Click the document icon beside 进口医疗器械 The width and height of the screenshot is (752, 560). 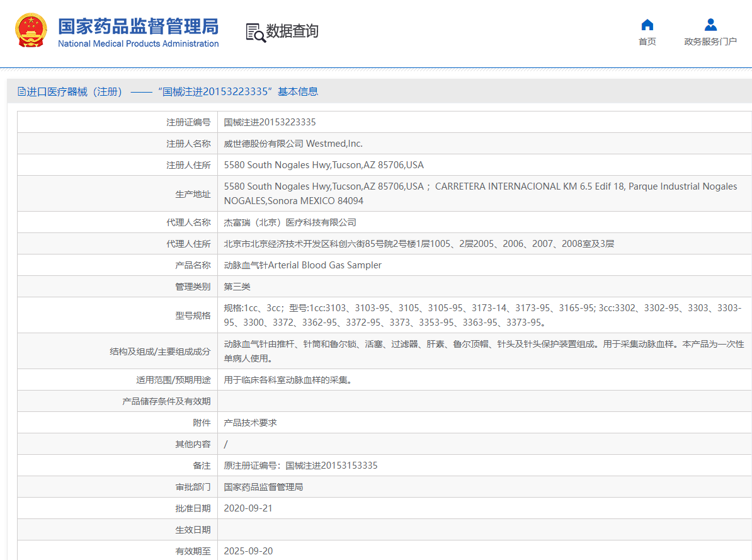(x=21, y=91)
